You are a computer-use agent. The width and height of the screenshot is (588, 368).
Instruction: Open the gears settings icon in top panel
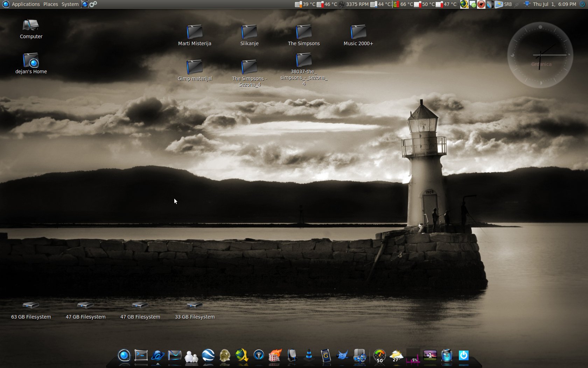pos(93,4)
